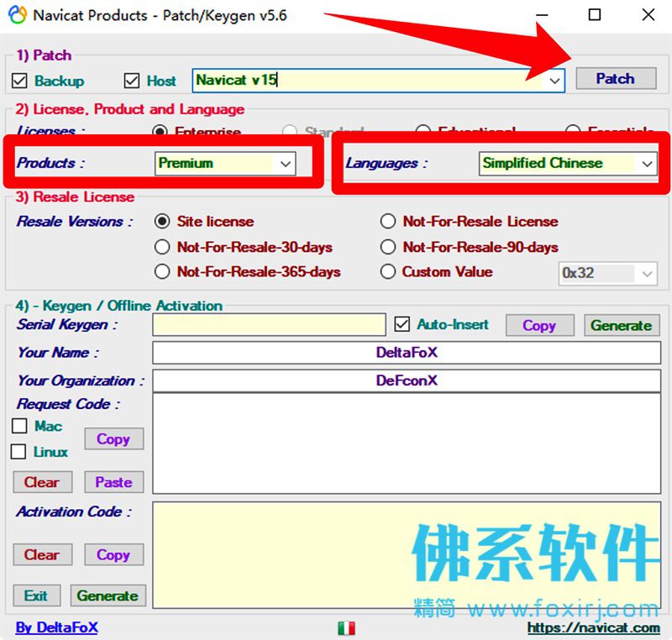672x640 pixels.
Task: Open the By DeltaFoX link
Action: tap(56, 627)
